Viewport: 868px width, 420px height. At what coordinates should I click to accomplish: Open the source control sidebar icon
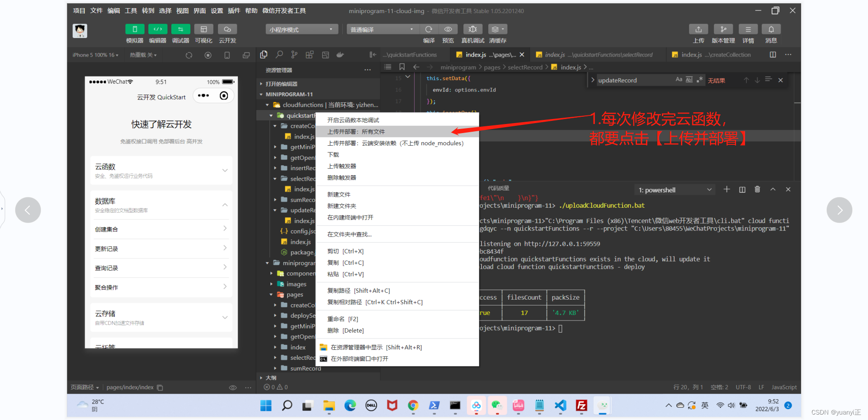[x=294, y=55]
